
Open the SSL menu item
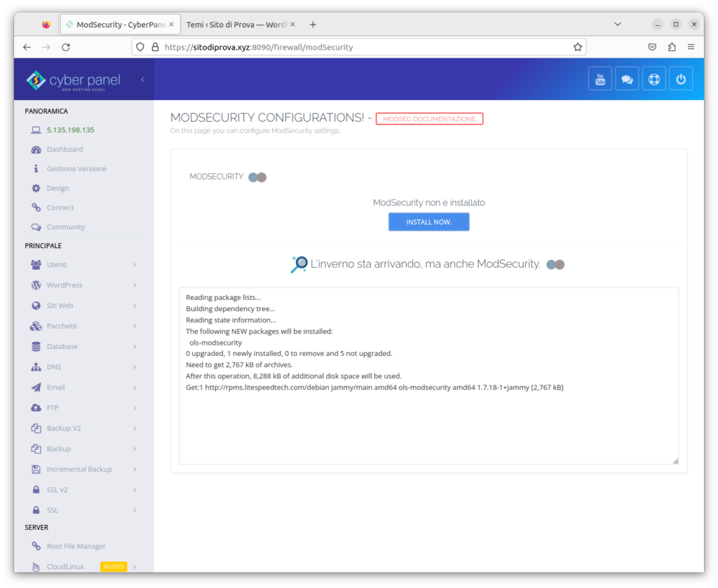click(x=52, y=510)
